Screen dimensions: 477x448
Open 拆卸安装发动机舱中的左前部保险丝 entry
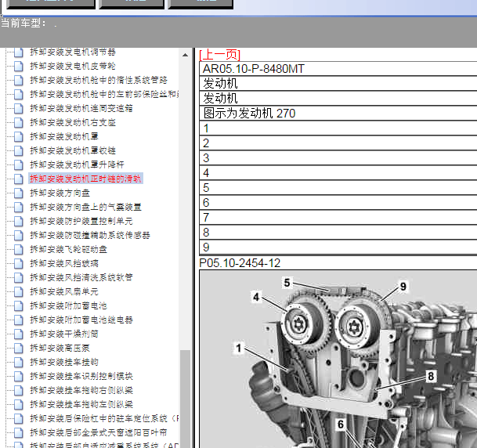click(x=104, y=94)
